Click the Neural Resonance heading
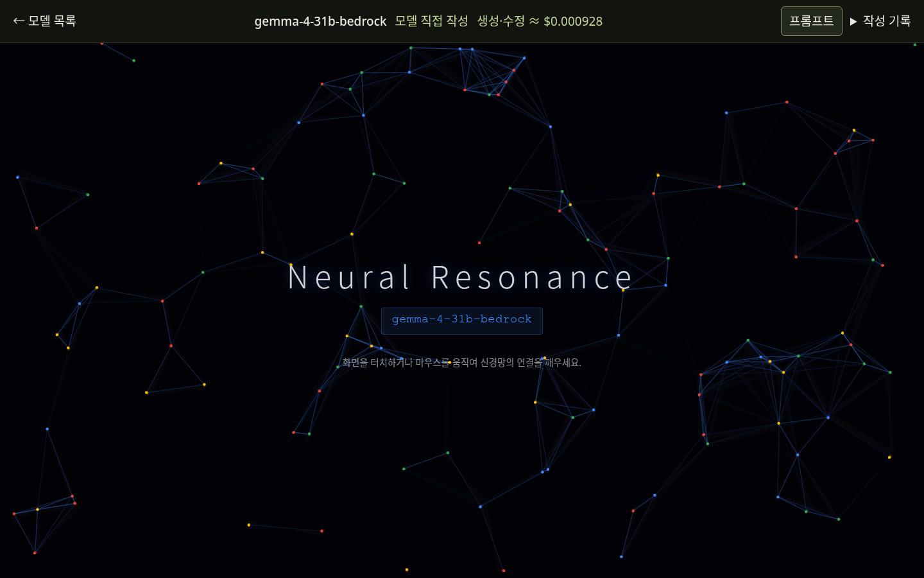The width and height of the screenshot is (924, 578). 461,277
